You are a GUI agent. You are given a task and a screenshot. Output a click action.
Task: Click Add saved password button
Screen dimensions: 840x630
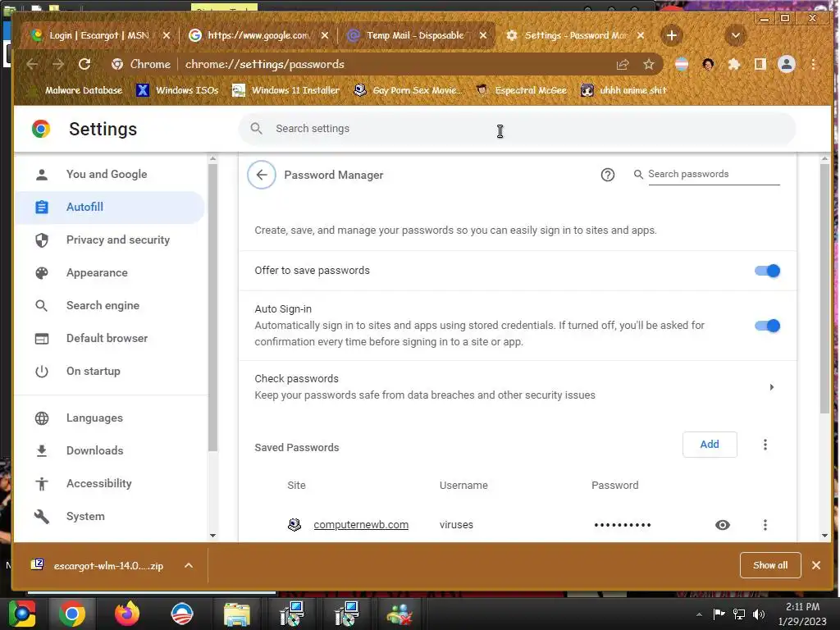[x=710, y=444]
